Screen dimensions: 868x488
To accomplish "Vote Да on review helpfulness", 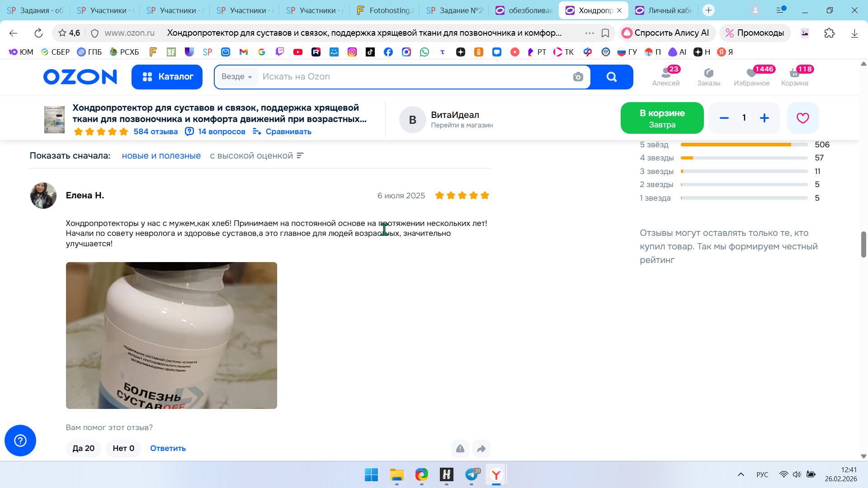I will pos(84,448).
